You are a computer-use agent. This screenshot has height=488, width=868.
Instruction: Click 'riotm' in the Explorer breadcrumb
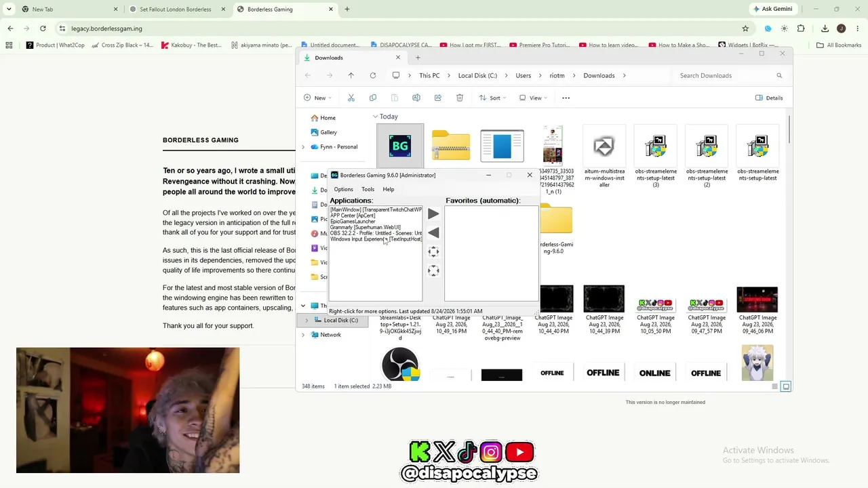[557, 75]
